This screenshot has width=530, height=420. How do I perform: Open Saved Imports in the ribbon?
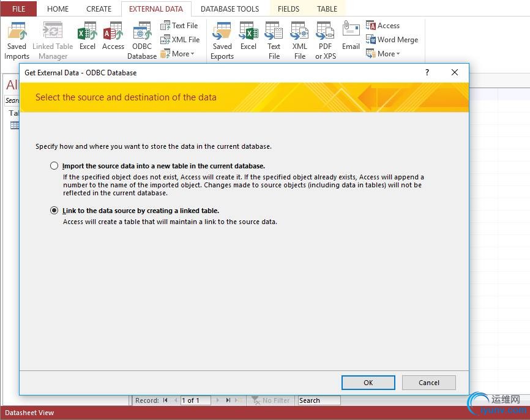(17, 40)
